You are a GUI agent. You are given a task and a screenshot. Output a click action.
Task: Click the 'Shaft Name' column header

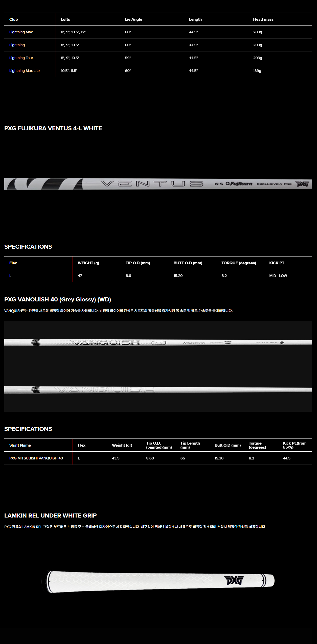(20, 445)
